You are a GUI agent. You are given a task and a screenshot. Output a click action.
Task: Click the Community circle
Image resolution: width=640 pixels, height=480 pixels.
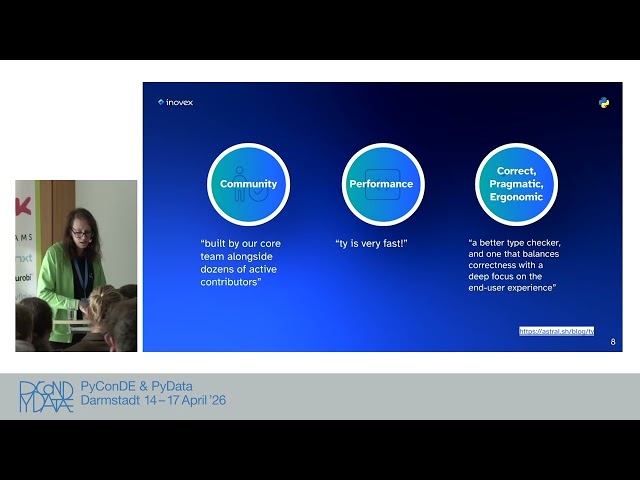(249, 184)
